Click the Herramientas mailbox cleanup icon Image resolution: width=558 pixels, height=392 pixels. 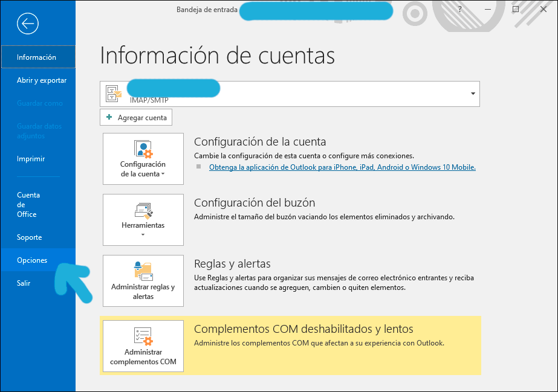pos(143,211)
